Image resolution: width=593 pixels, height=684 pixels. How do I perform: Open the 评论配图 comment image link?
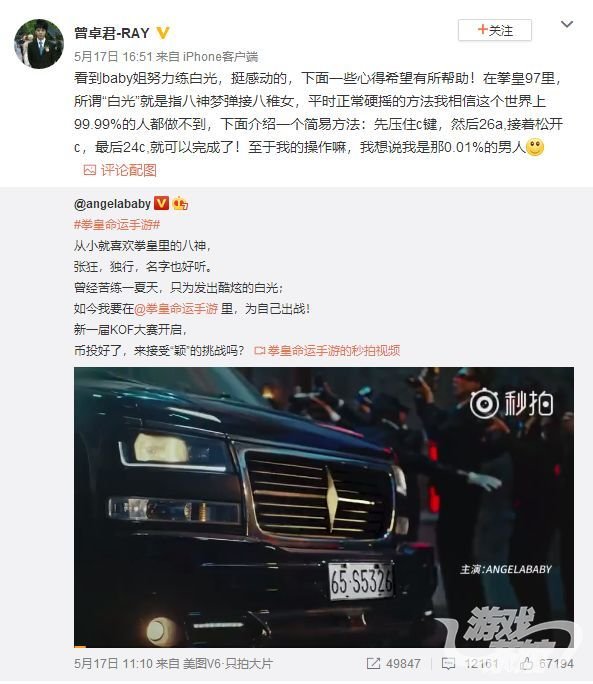(x=128, y=170)
